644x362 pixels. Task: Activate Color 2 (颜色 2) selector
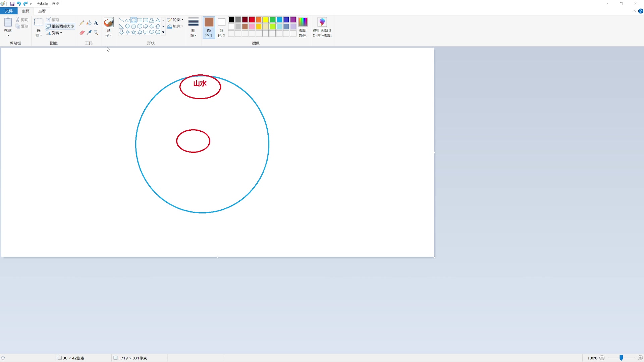click(x=221, y=27)
